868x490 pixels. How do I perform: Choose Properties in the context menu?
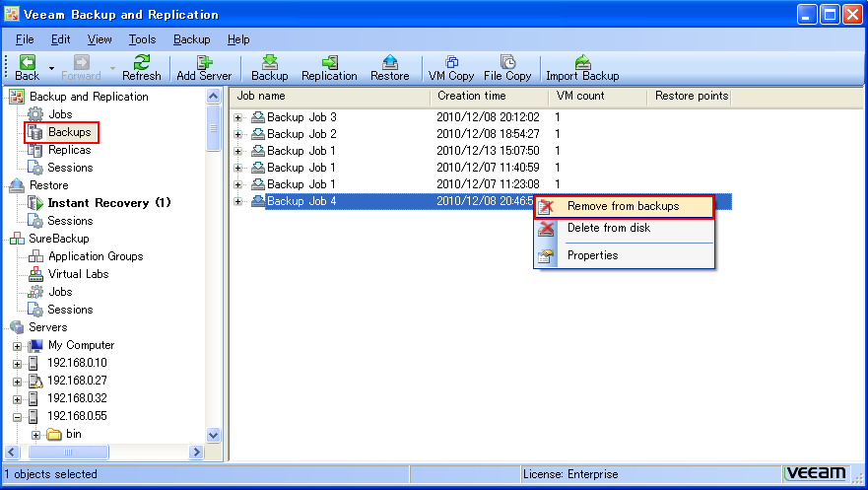624,255
